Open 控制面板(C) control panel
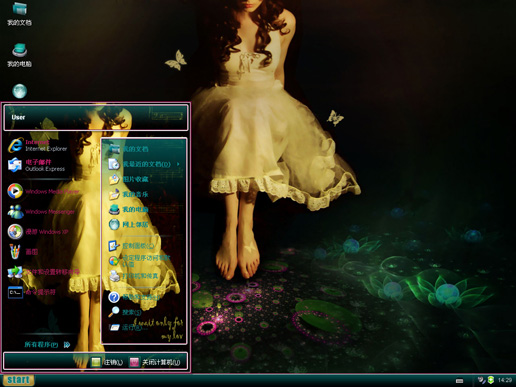This screenshot has height=387, width=516. coord(132,246)
